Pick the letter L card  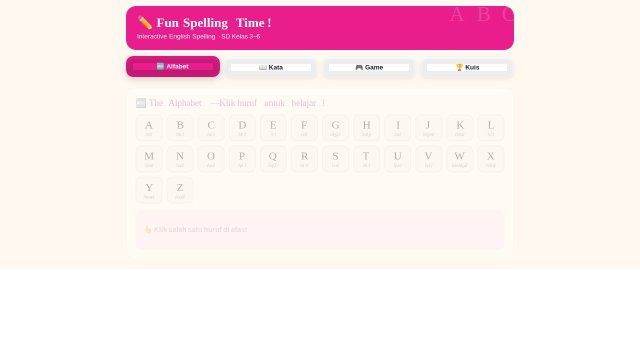click(491, 128)
